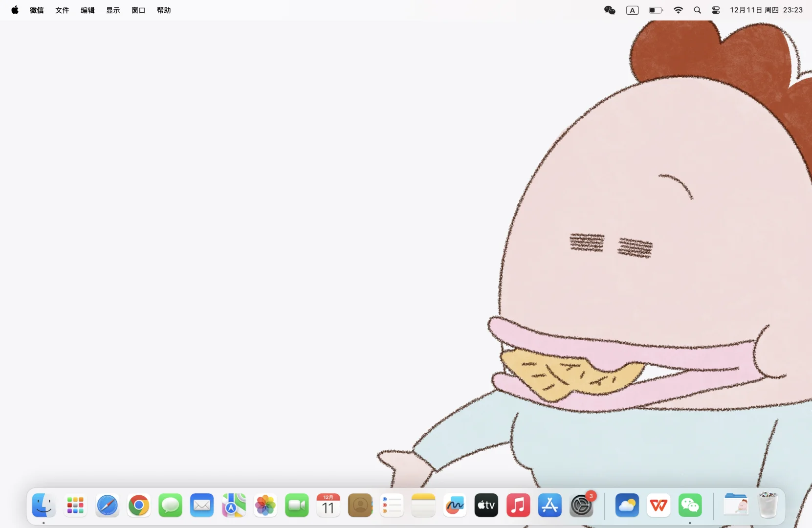The image size is (812, 528).
Task: Open the Trash
Action: point(768,506)
